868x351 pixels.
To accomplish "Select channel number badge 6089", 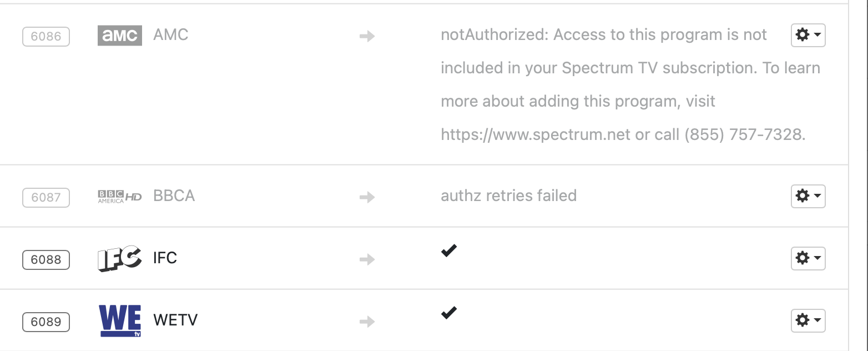I will [x=46, y=322].
